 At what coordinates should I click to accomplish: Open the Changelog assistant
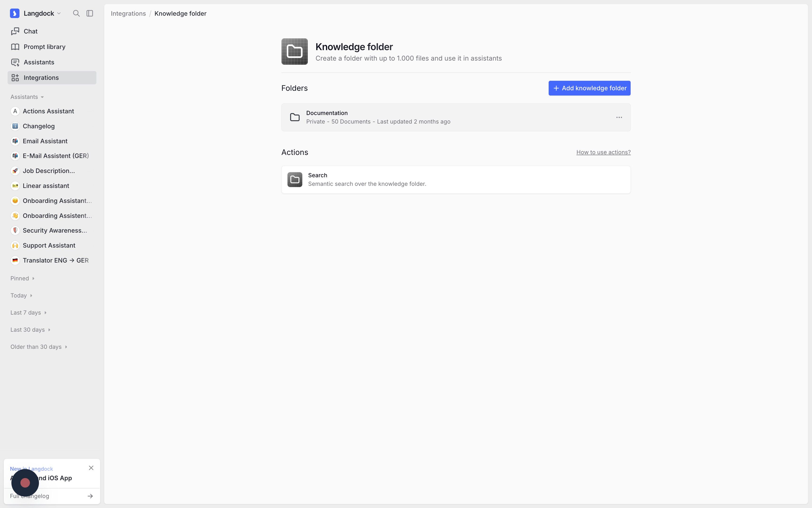click(x=39, y=126)
